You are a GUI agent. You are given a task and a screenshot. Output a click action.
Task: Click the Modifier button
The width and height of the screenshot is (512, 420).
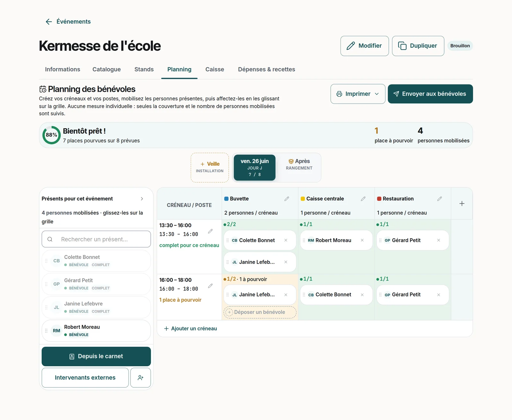(x=364, y=46)
